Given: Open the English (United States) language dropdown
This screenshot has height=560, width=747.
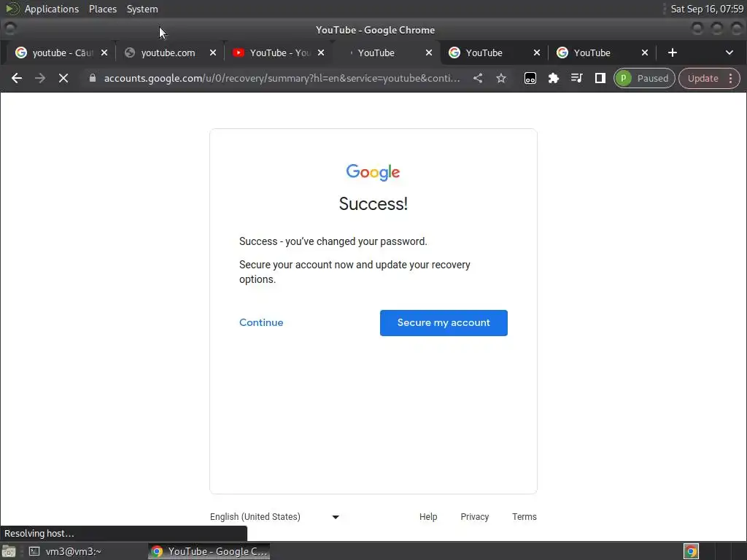Looking at the screenshot, I should click(x=275, y=517).
